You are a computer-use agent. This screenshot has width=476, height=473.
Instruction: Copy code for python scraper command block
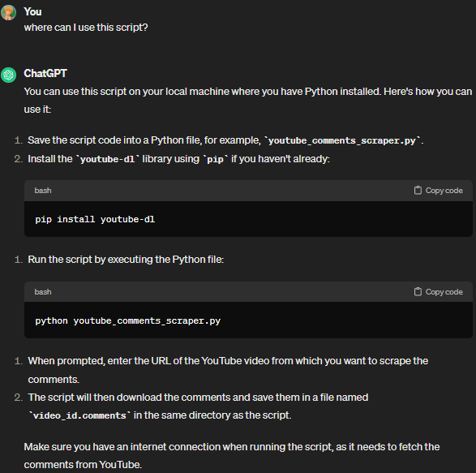(439, 291)
